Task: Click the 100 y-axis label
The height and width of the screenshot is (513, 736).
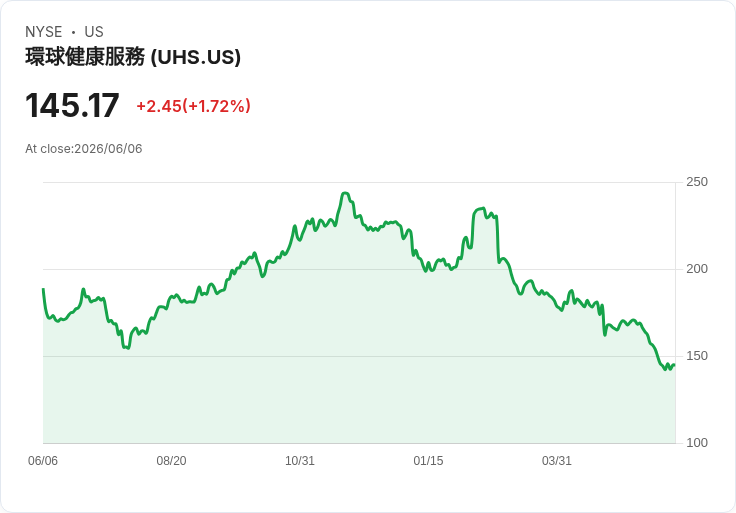Action: [697, 443]
